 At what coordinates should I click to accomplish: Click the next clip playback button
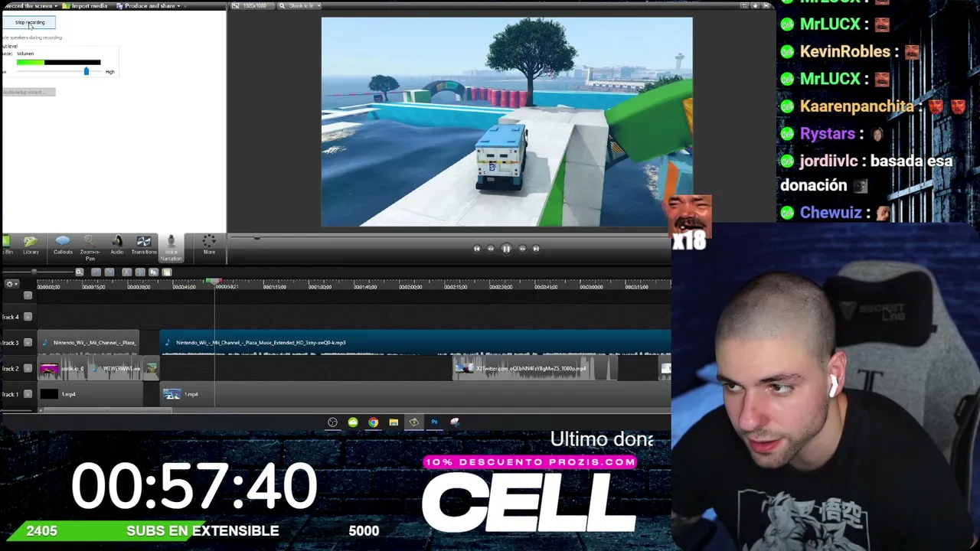[536, 249]
